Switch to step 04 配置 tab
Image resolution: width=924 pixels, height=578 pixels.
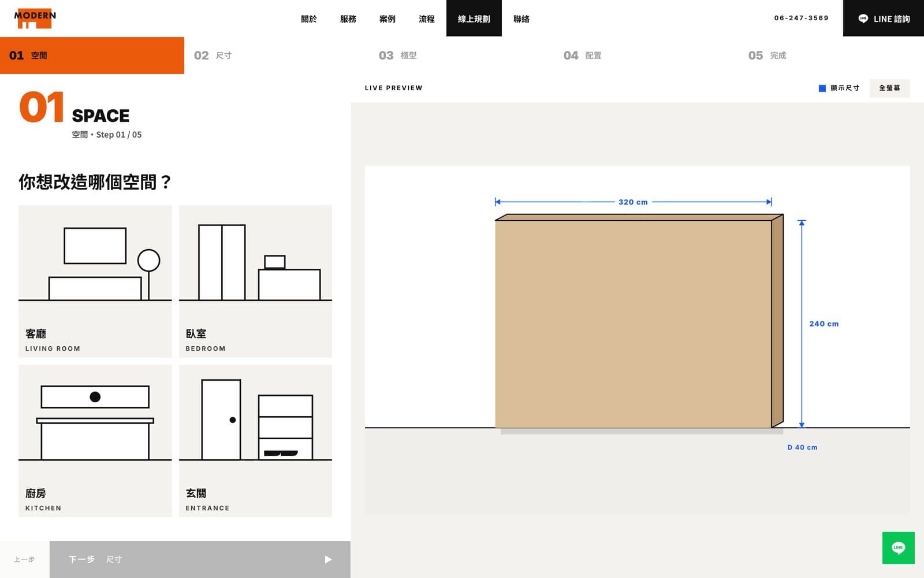[647, 55]
